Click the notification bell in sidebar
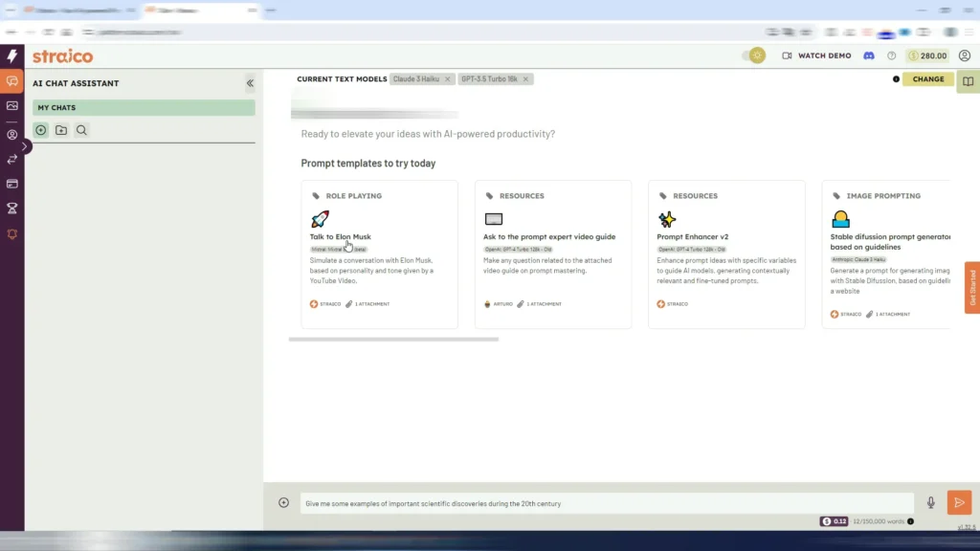The height and width of the screenshot is (551, 980). 12,234
